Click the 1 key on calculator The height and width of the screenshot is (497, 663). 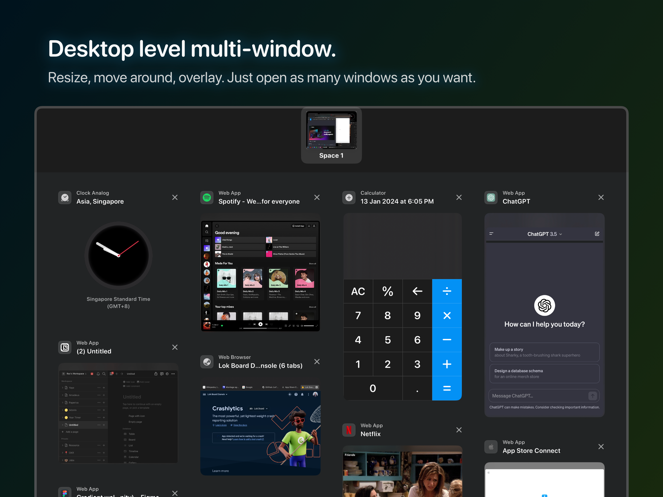click(358, 364)
